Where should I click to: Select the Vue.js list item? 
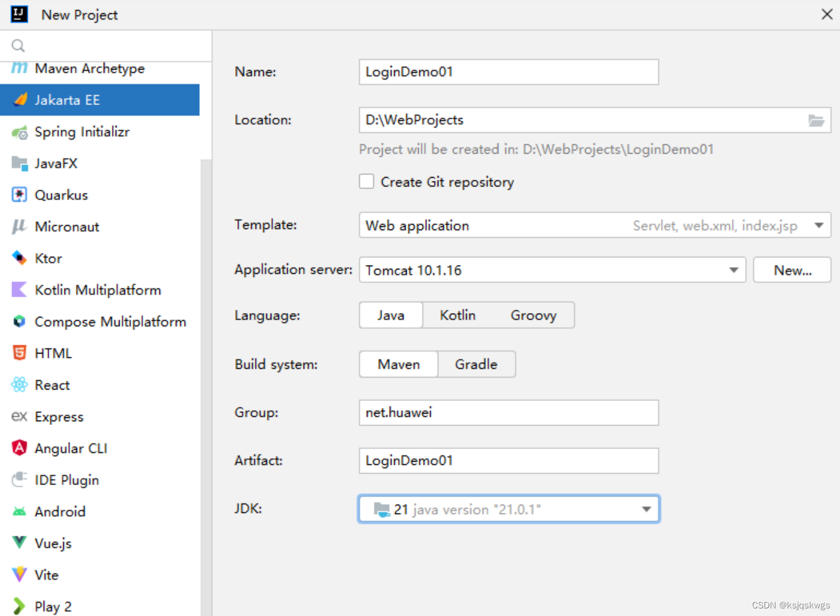click(100, 543)
